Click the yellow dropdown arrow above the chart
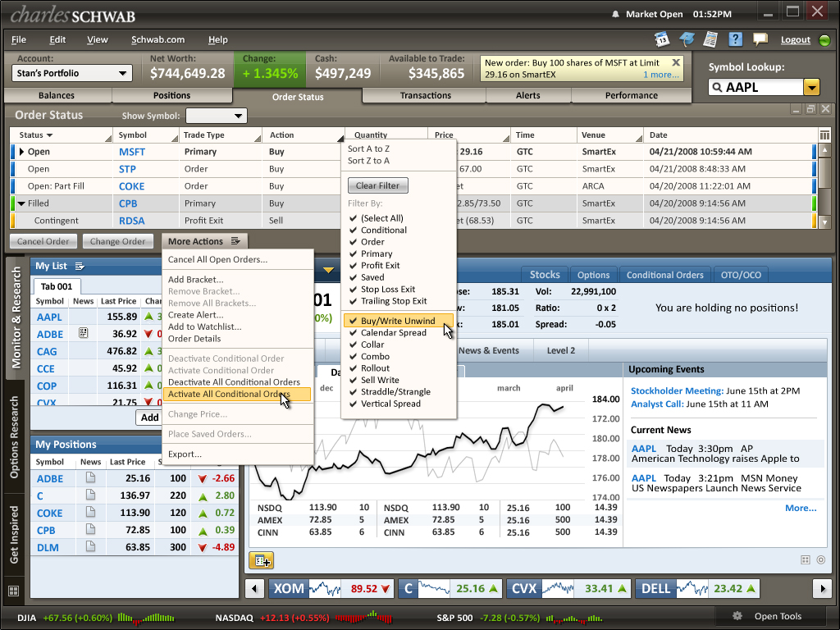The height and width of the screenshot is (630, 840). 328,270
